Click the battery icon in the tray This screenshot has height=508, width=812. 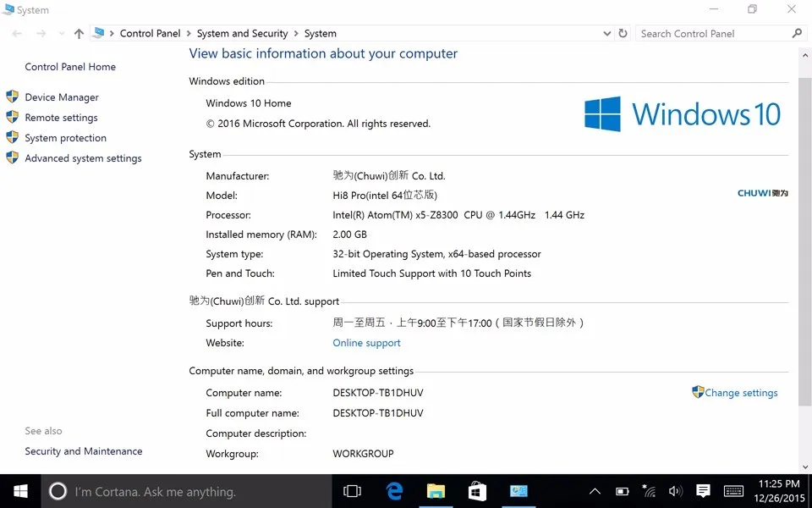pos(622,491)
